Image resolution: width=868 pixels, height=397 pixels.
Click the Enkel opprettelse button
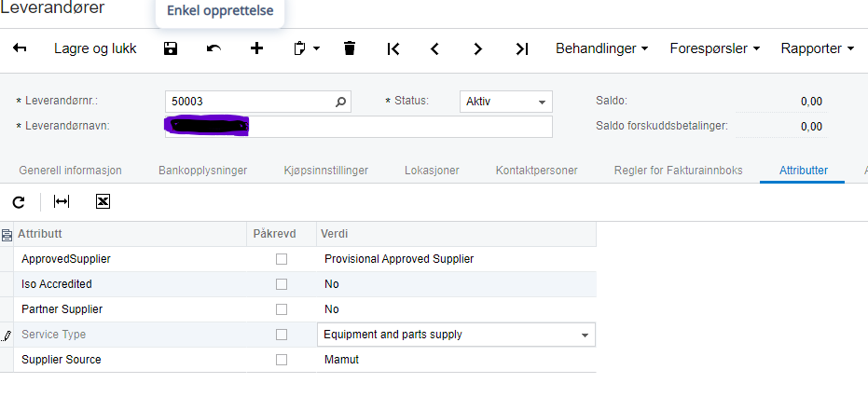click(220, 11)
